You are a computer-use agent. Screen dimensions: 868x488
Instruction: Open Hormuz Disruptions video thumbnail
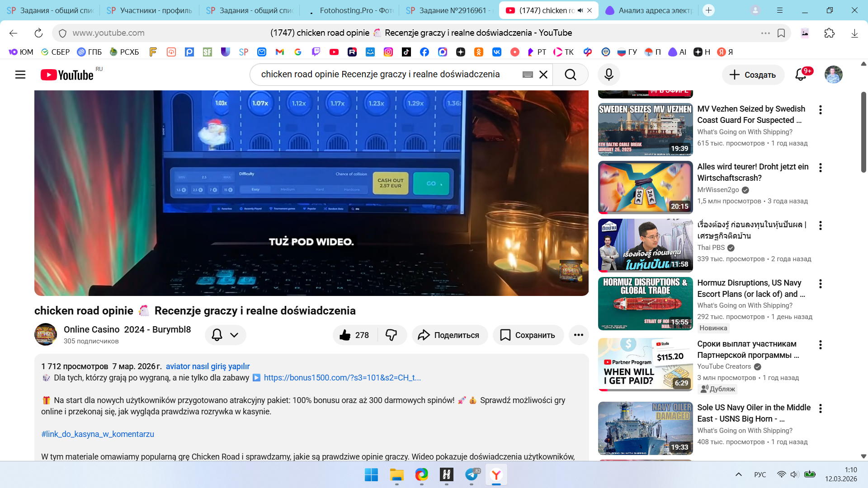(645, 304)
